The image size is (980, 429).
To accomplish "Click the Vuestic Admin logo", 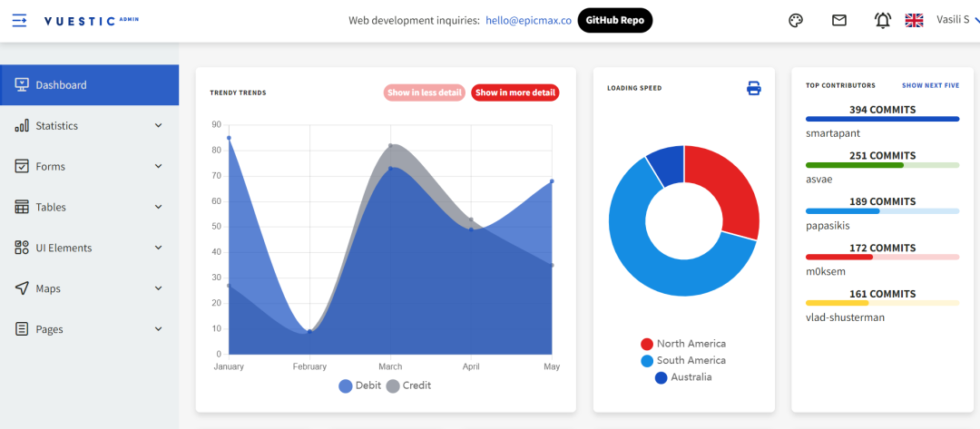I will click(x=92, y=20).
